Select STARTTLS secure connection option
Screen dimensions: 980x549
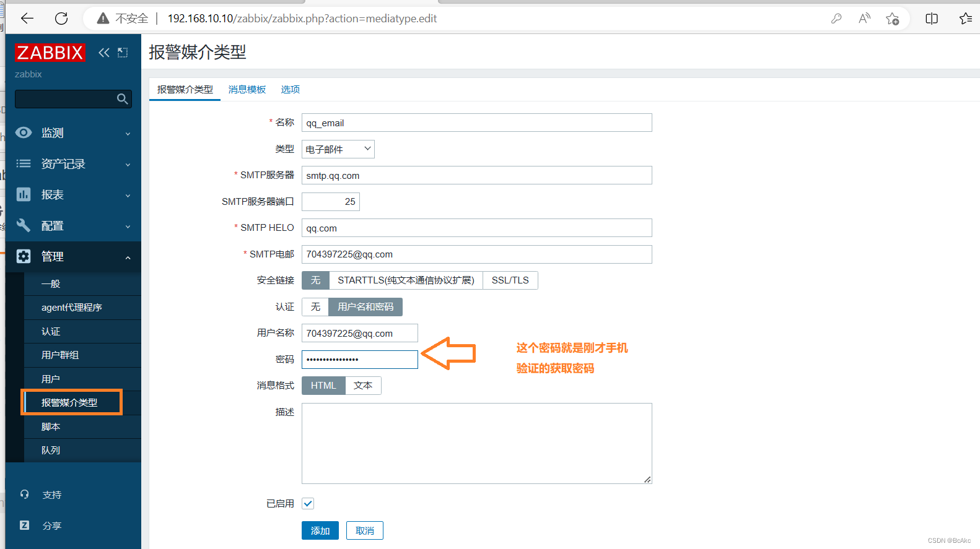pos(406,280)
